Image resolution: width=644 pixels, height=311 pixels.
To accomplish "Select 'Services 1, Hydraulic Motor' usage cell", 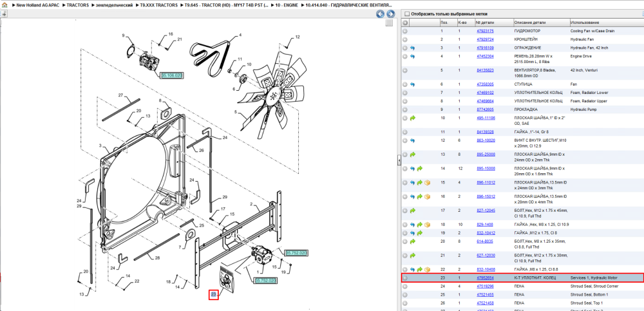I will (x=594, y=278).
